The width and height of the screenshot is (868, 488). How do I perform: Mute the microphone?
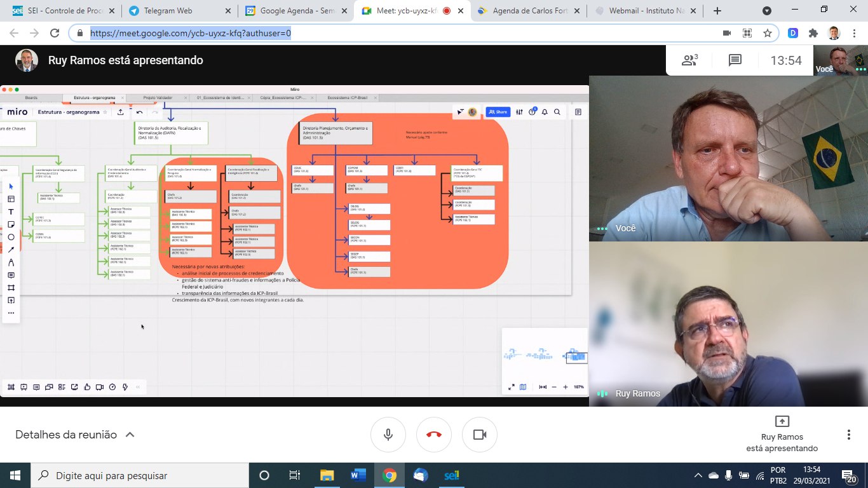(388, 435)
